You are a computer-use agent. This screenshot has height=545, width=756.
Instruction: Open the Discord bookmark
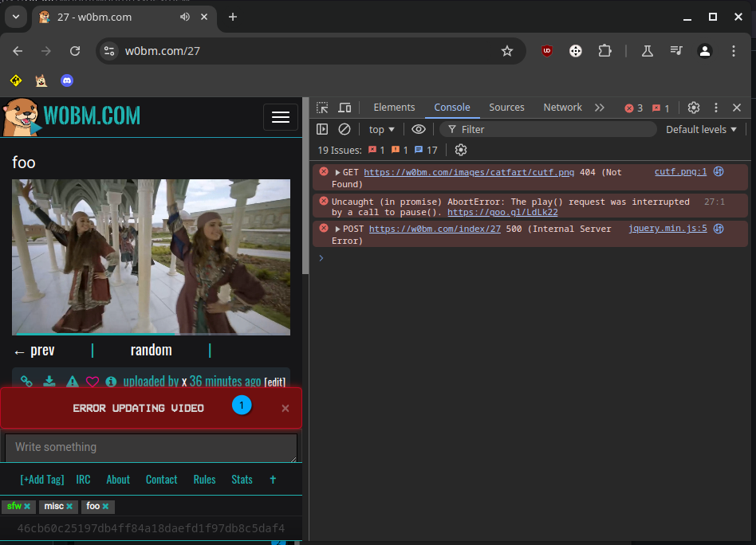click(x=67, y=80)
